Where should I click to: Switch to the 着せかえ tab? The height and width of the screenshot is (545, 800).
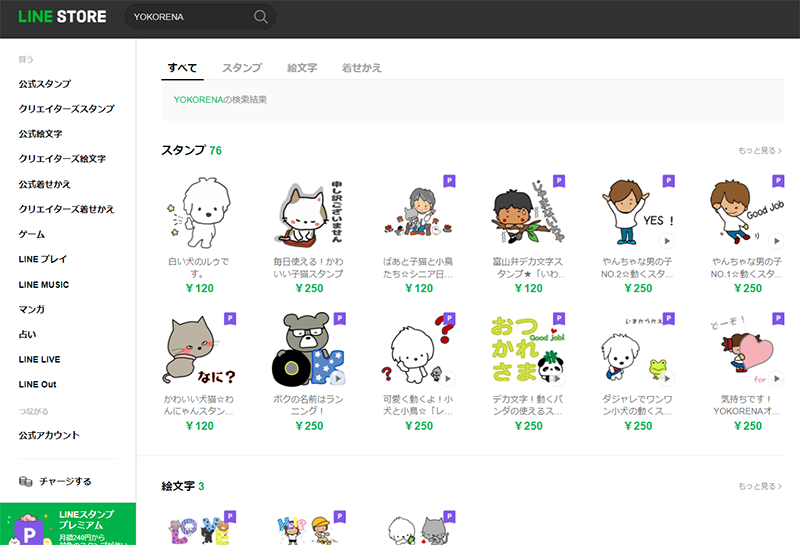362,68
